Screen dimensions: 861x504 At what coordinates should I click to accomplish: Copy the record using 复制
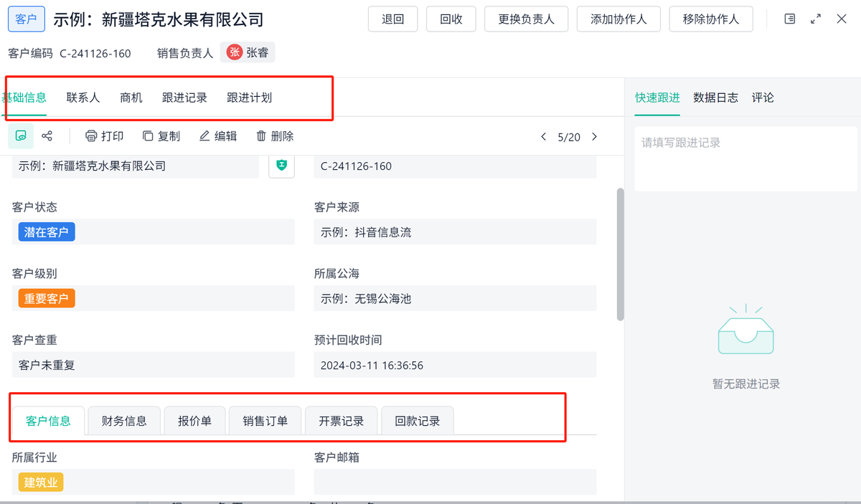(161, 136)
